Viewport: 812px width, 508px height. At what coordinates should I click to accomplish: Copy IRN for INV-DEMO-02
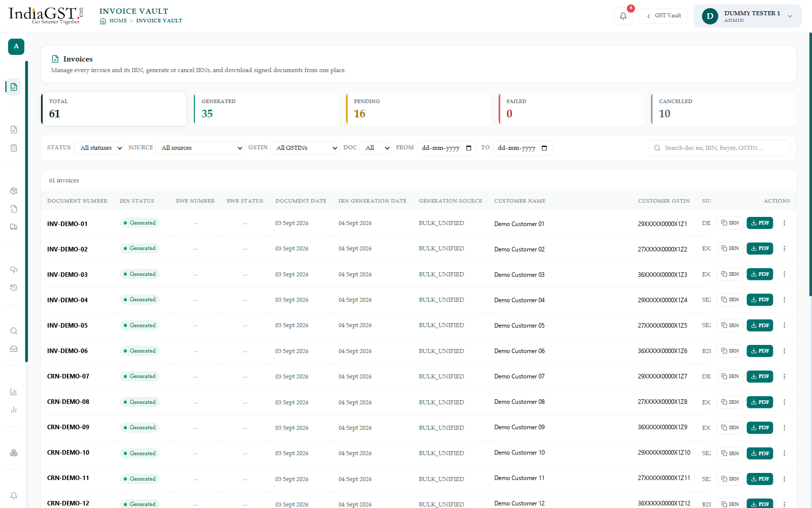730,248
